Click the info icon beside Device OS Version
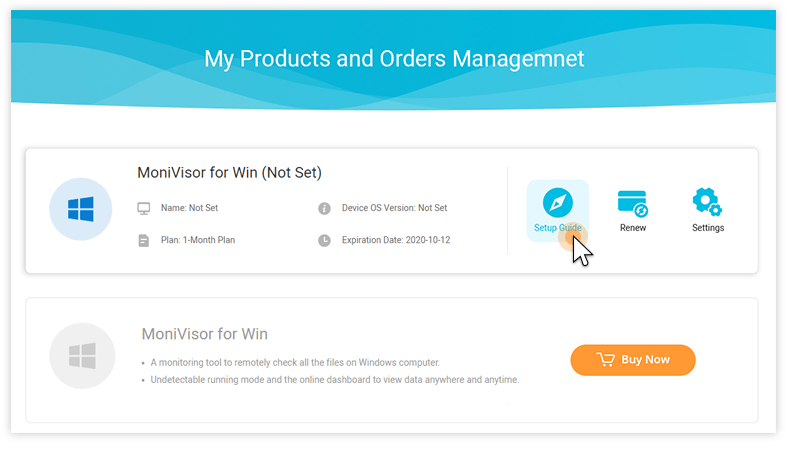 pyautogui.click(x=324, y=208)
